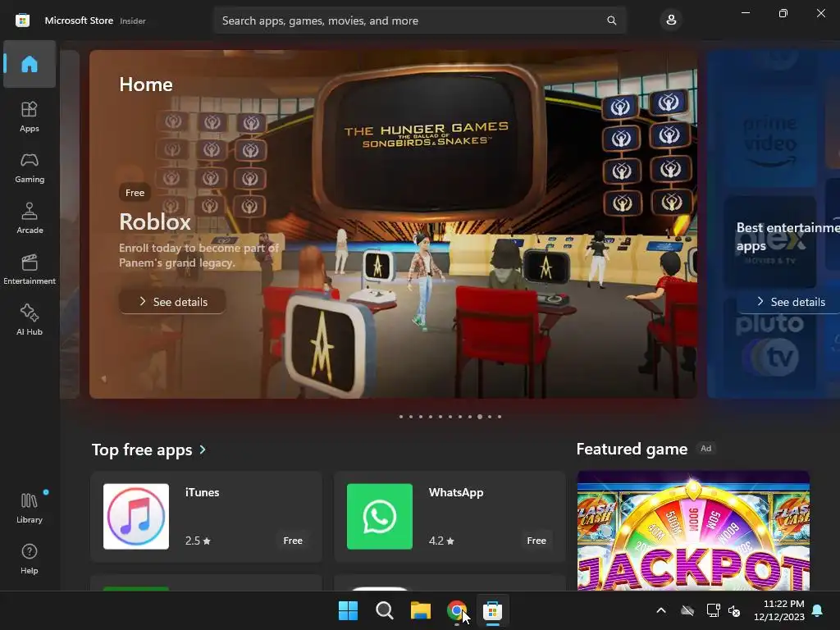Image resolution: width=840 pixels, height=630 pixels.
Task: Open File Explorer from taskbar
Action: (x=421, y=610)
